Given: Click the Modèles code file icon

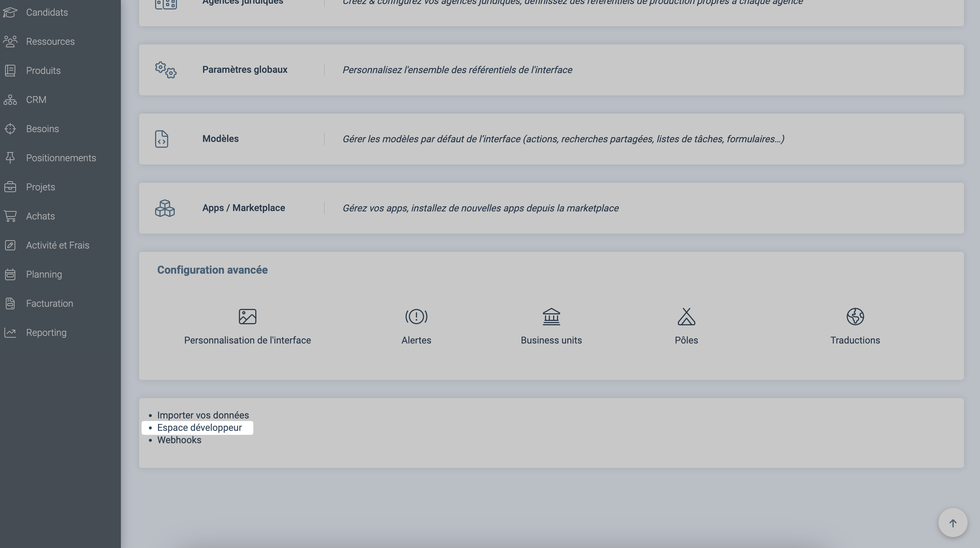Looking at the screenshot, I should (x=162, y=139).
